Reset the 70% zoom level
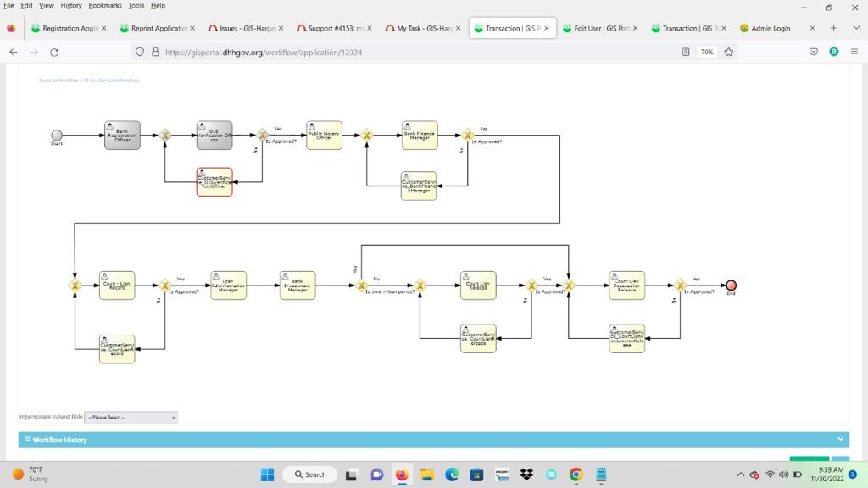This screenshot has height=488, width=868. coord(707,52)
